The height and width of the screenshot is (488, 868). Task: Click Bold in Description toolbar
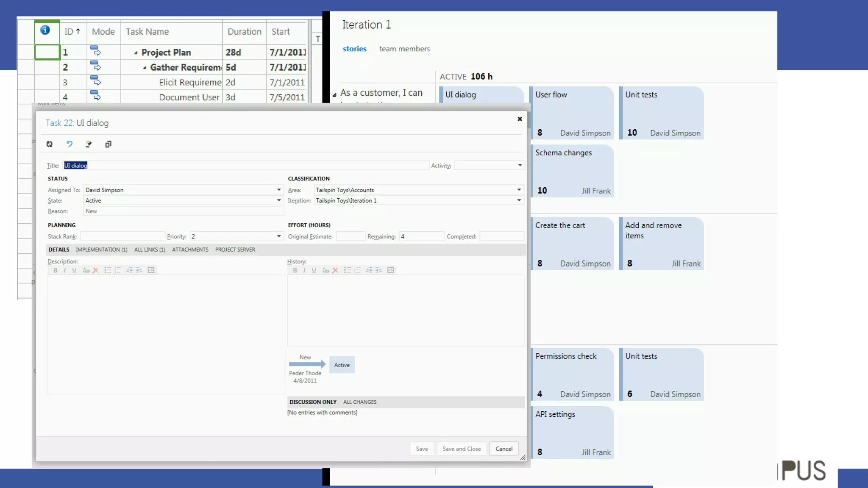[x=55, y=270]
